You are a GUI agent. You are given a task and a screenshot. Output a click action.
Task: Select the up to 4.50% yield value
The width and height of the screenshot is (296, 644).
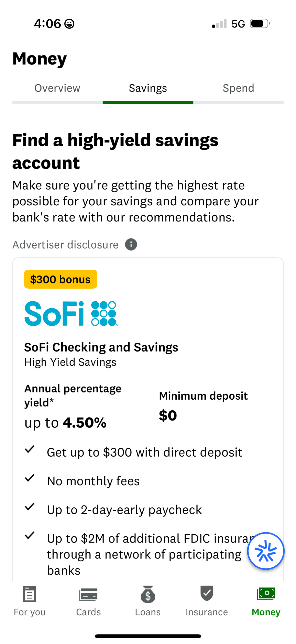point(65,422)
